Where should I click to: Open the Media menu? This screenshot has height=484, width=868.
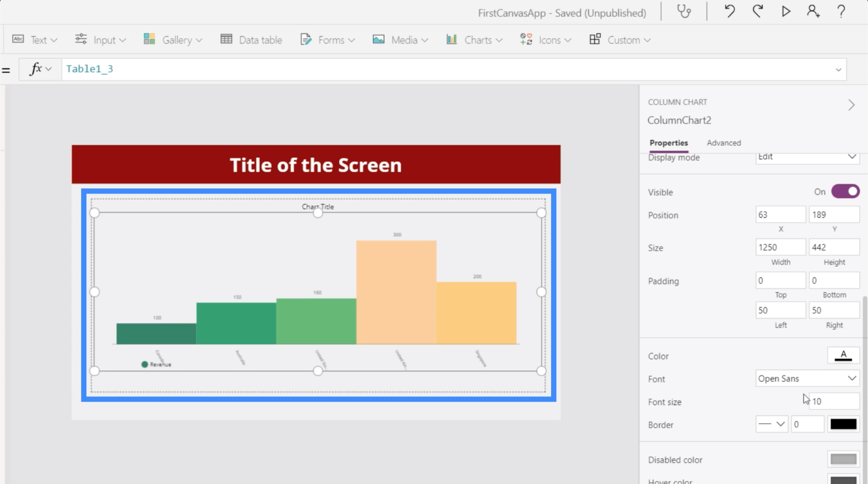(401, 40)
